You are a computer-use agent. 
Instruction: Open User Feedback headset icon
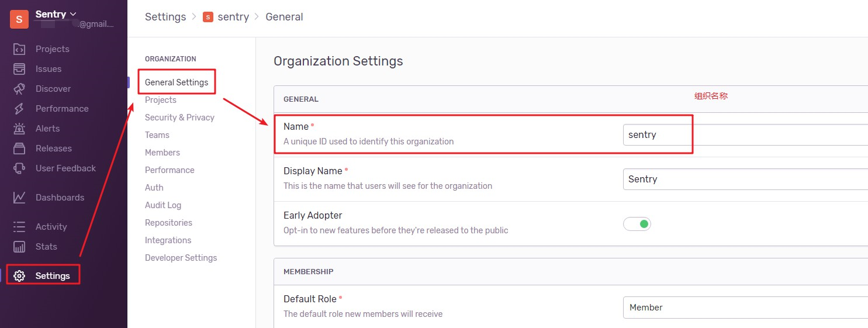[x=19, y=168]
